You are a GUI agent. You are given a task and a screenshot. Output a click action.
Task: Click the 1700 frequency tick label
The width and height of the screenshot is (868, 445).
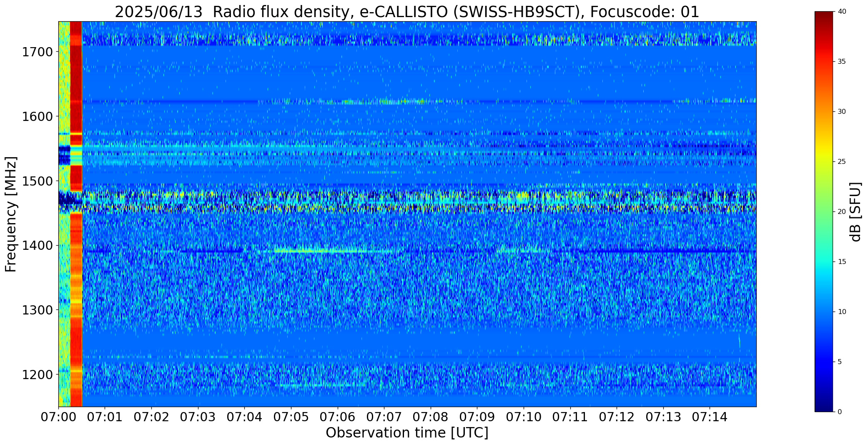coord(37,52)
